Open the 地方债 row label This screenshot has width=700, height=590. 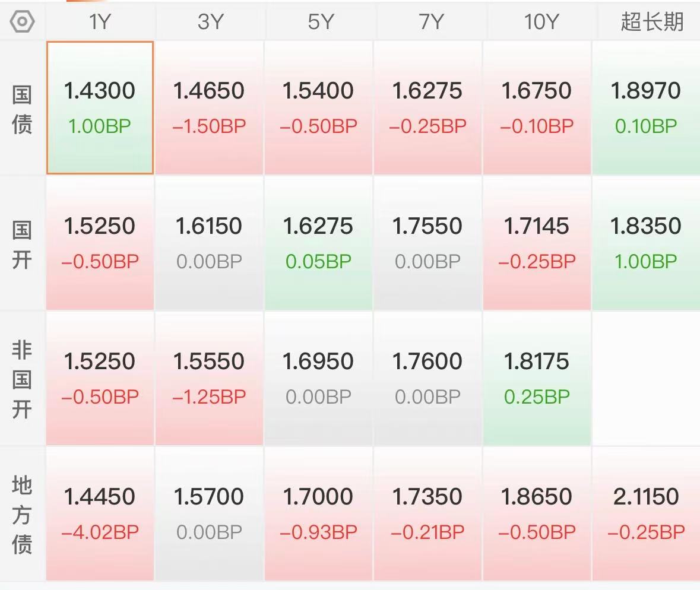22,515
